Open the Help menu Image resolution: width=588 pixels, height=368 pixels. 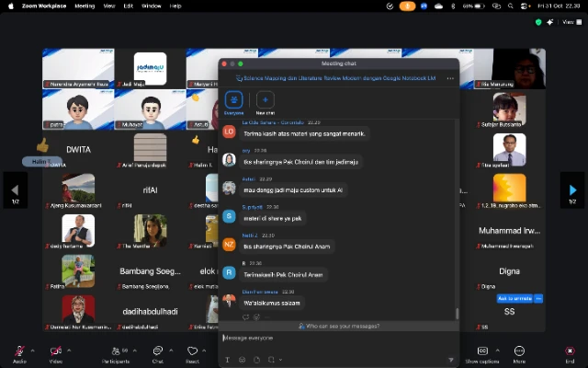[x=175, y=6]
